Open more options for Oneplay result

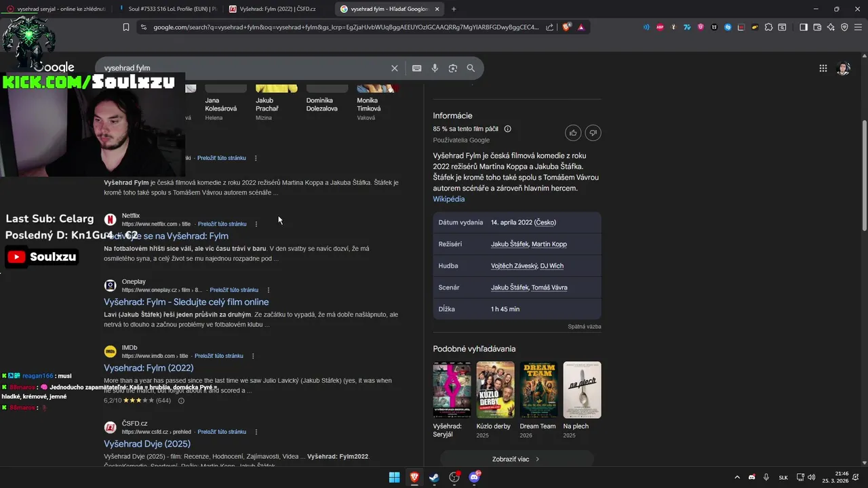[x=268, y=290]
